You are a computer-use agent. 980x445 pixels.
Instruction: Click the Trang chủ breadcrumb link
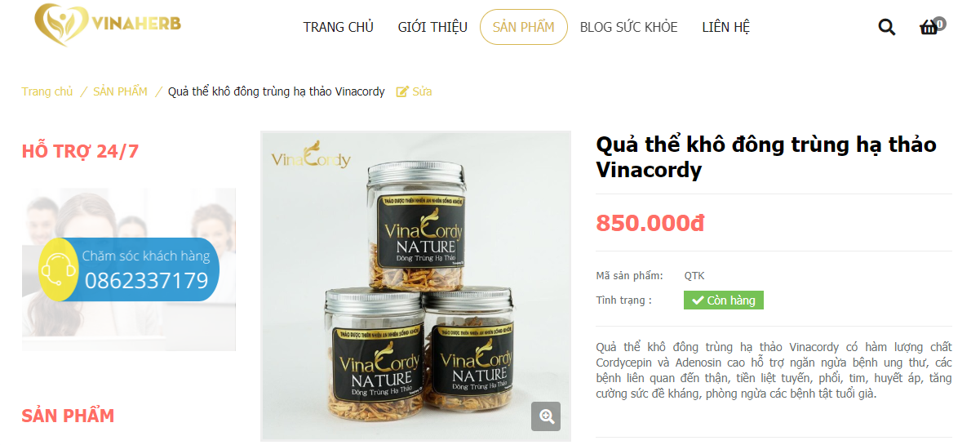tap(47, 91)
